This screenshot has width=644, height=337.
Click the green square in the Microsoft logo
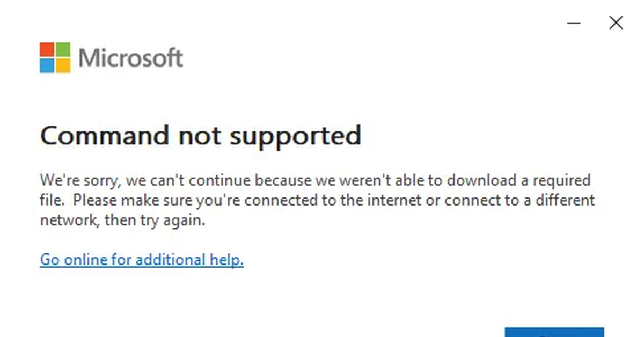(63, 50)
